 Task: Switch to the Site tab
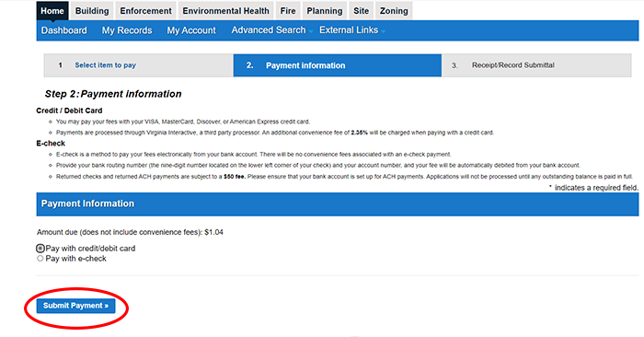361,11
